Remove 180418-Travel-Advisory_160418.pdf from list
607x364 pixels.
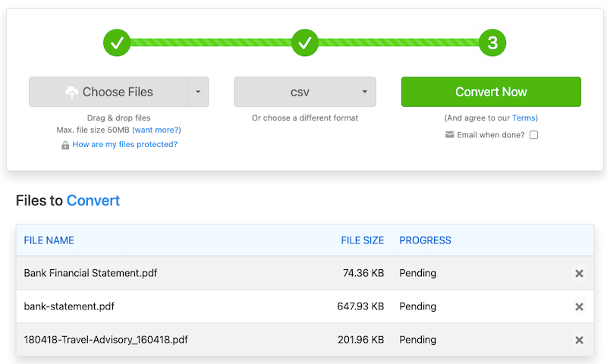point(579,340)
